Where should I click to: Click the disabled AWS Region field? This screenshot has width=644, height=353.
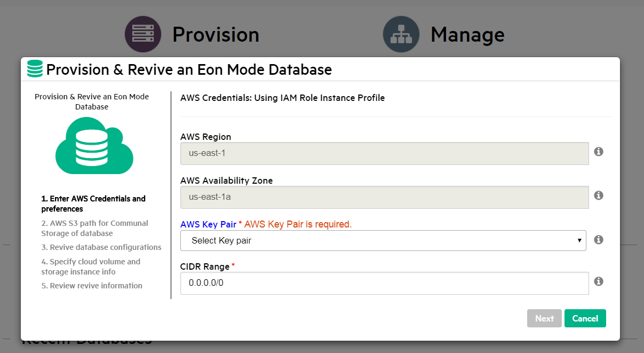click(385, 153)
